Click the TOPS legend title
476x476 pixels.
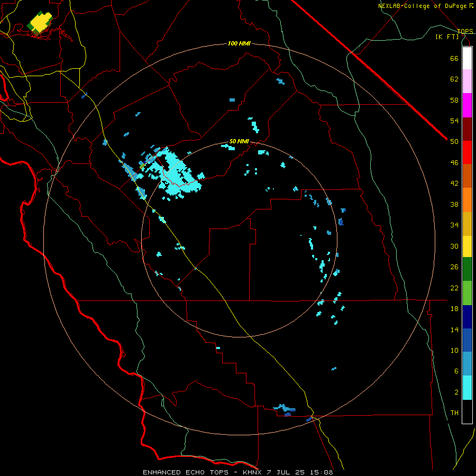click(x=465, y=31)
